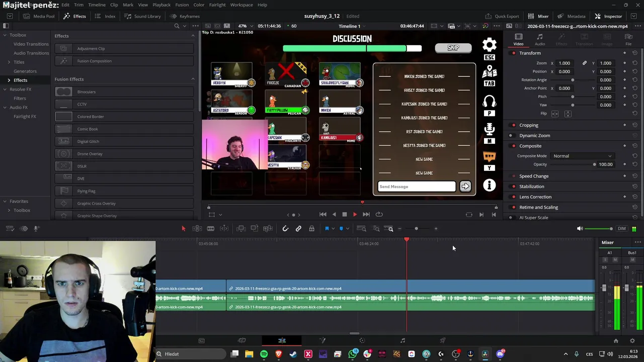This screenshot has width=644, height=362.
Task: Open Discord from the Windows taskbar
Action: pyautogui.click(x=500, y=354)
